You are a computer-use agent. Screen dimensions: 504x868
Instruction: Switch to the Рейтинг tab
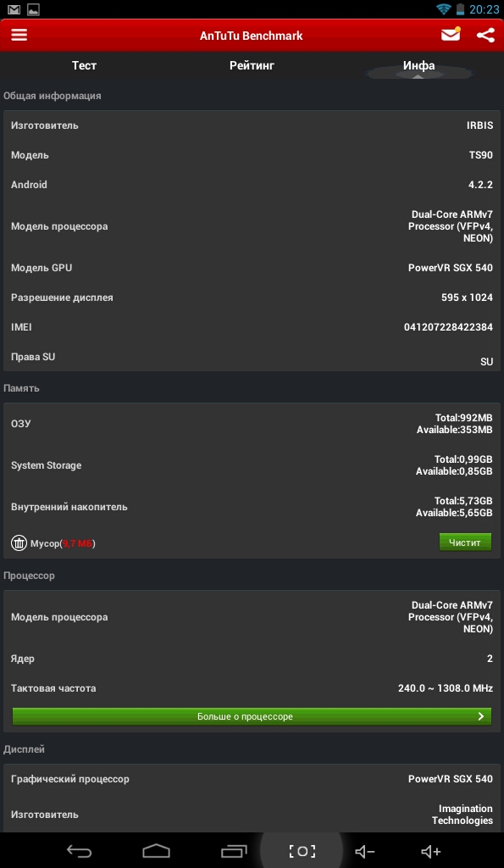click(x=252, y=66)
